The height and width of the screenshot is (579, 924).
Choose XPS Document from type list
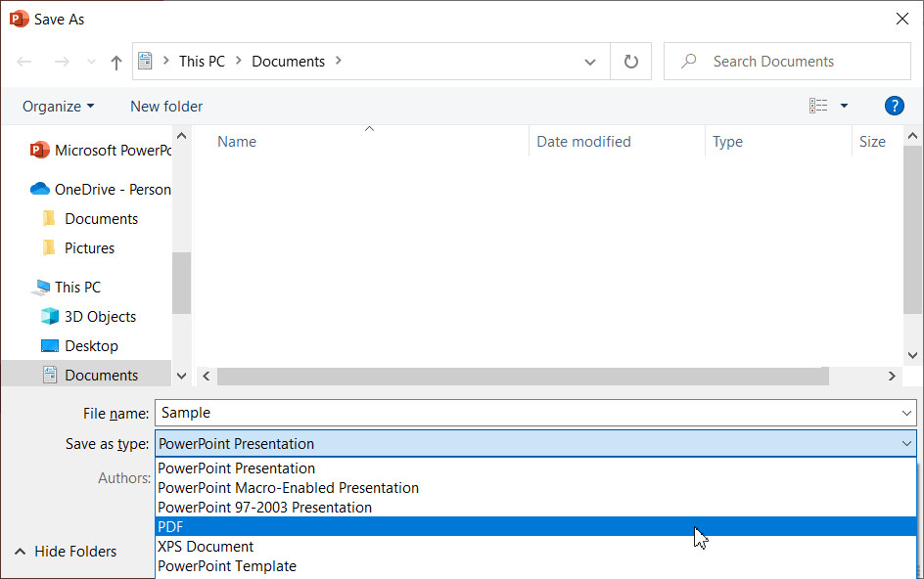click(535, 546)
